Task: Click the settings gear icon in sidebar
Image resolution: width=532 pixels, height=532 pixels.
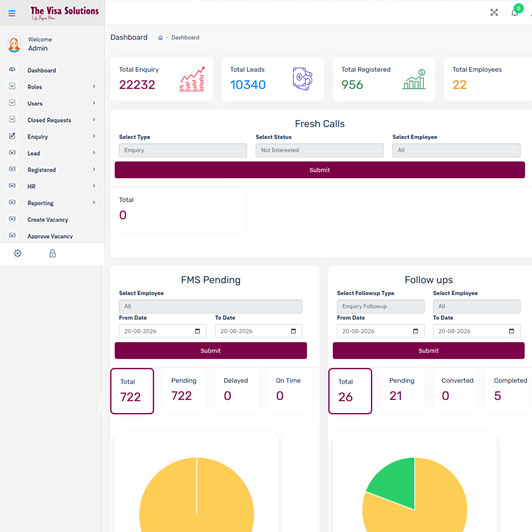Action: tap(17, 253)
